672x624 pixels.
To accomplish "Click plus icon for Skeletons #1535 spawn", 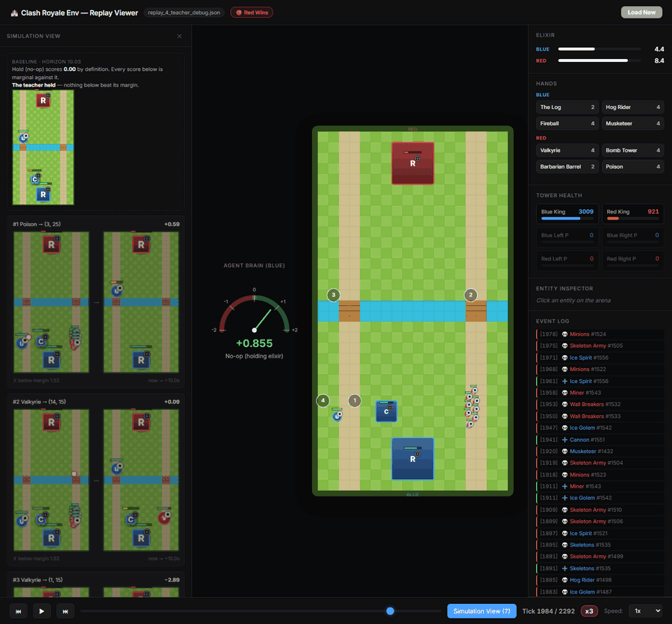I will coord(565,569).
